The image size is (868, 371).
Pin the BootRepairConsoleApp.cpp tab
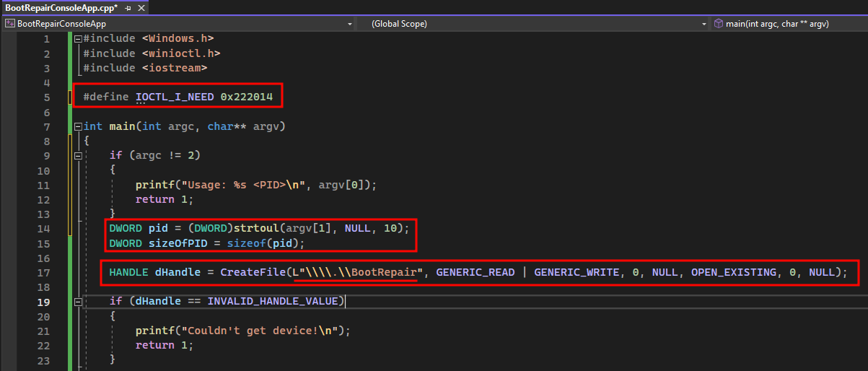[128, 7]
